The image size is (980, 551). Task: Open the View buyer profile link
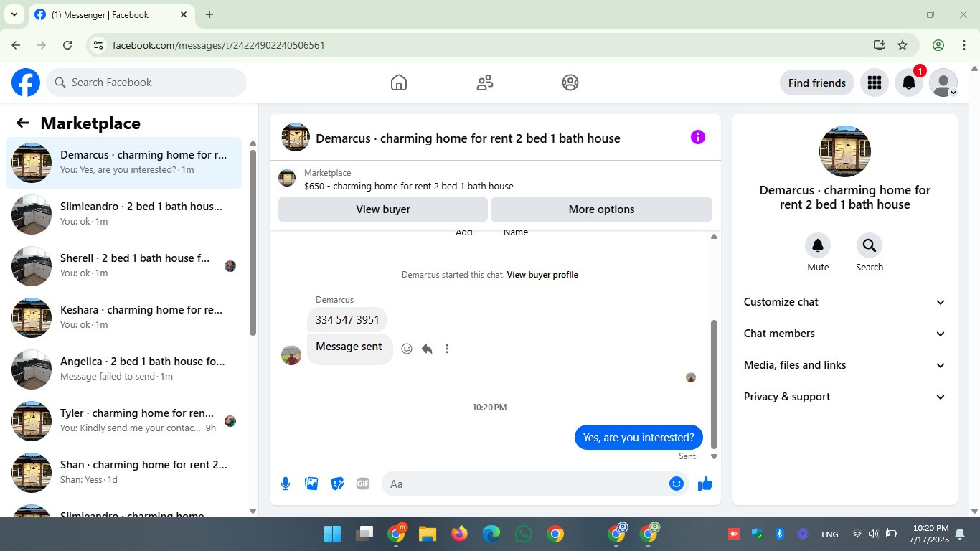[x=542, y=275]
